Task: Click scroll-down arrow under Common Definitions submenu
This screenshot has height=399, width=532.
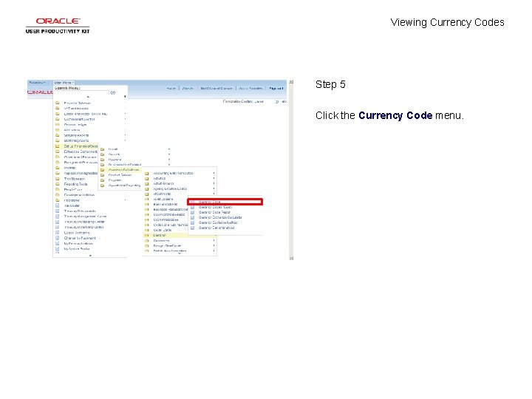Action: [x=180, y=253]
